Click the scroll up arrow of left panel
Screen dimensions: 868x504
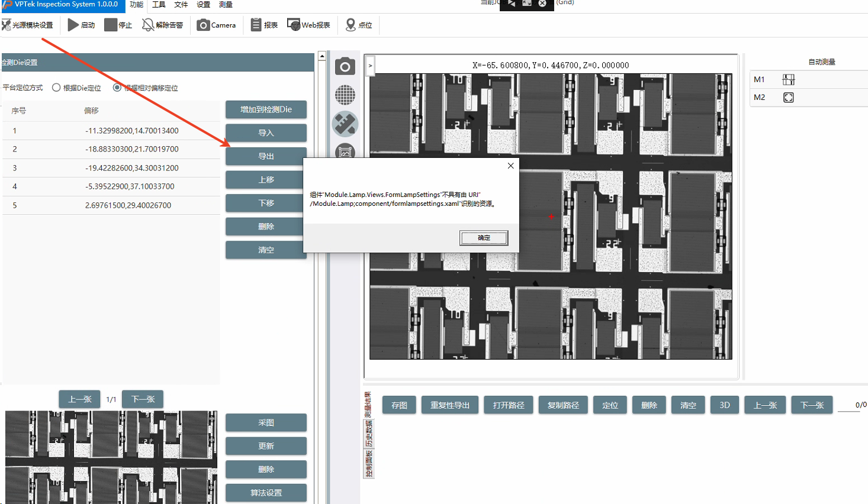[322, 56]
